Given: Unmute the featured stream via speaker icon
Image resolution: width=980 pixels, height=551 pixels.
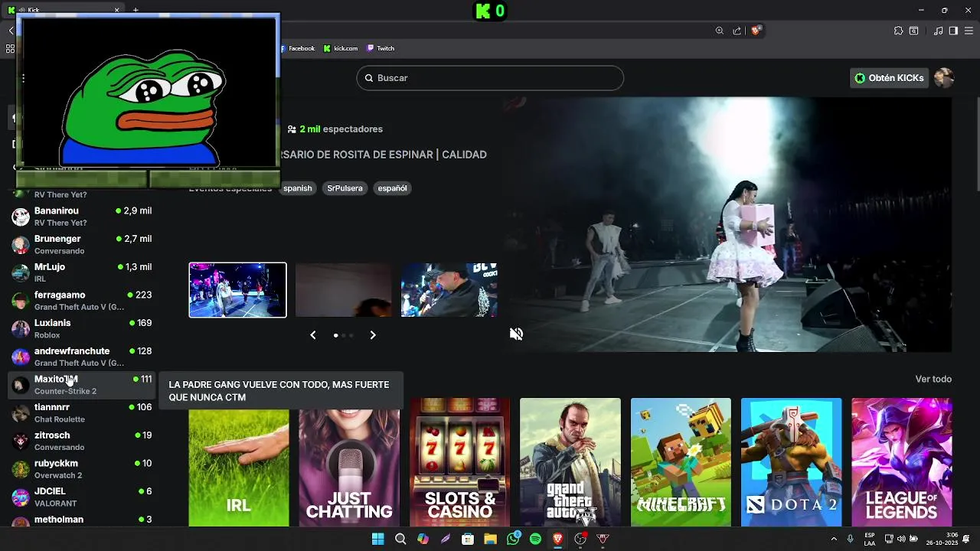Looking at the screenshot, I should [517, 334].
